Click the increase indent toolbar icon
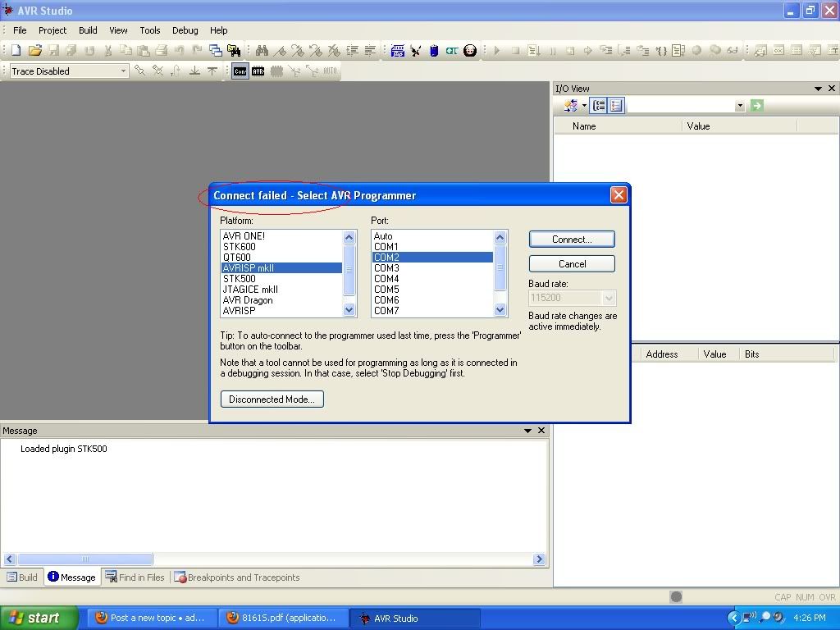 click(352, 50)
